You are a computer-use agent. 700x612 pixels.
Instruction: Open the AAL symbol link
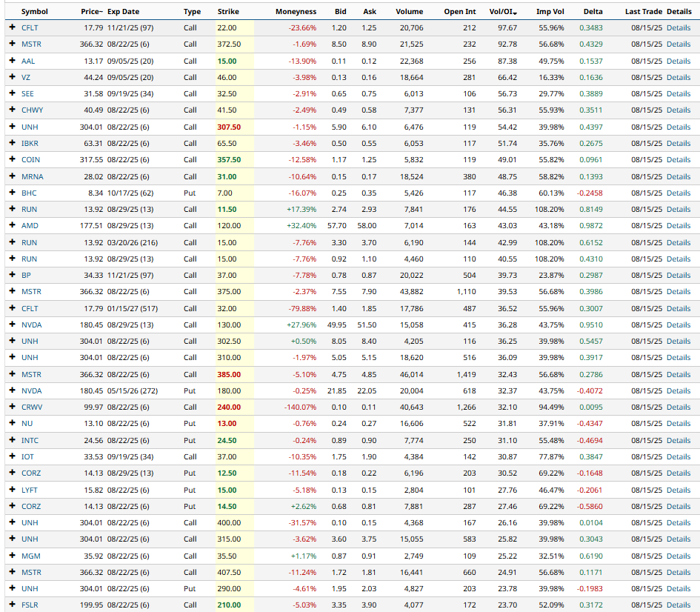28,61
